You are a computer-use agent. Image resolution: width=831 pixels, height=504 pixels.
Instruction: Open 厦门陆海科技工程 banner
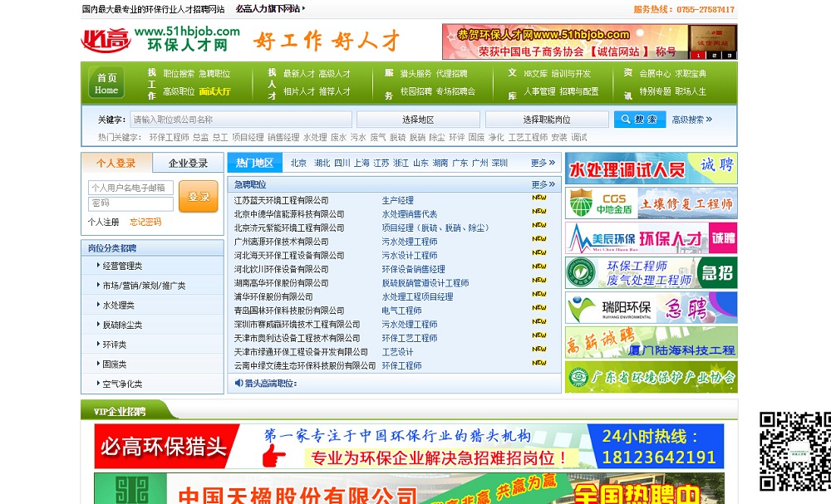(x=651, y=343)
